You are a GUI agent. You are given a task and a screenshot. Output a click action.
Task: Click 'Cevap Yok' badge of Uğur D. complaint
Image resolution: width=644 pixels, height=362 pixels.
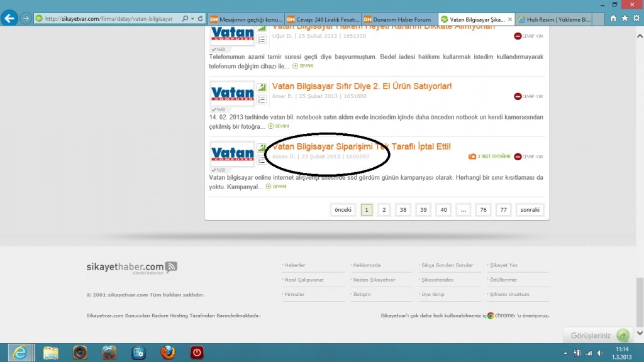(528, 36)
